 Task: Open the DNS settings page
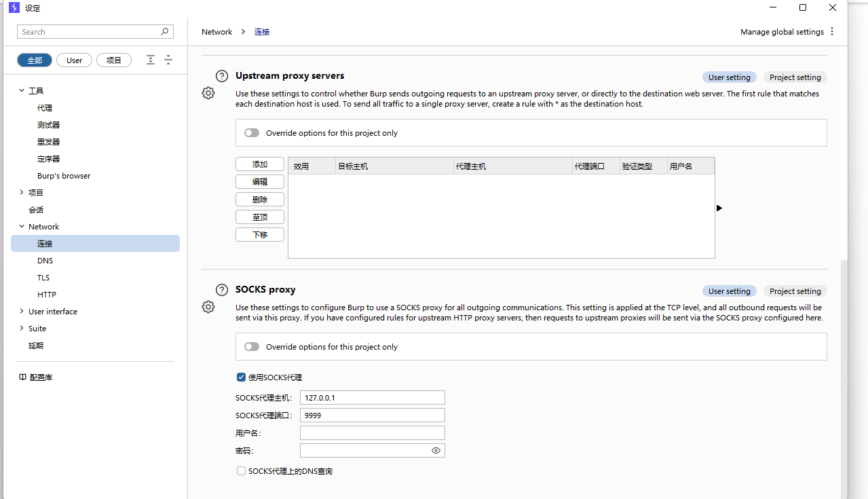coord(45,261)
